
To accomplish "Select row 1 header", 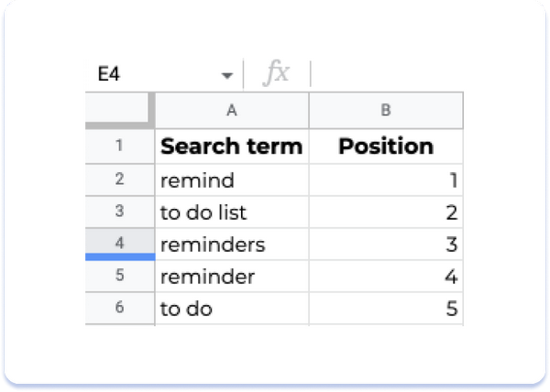I will pyautogui.click(x=119, y=146).
